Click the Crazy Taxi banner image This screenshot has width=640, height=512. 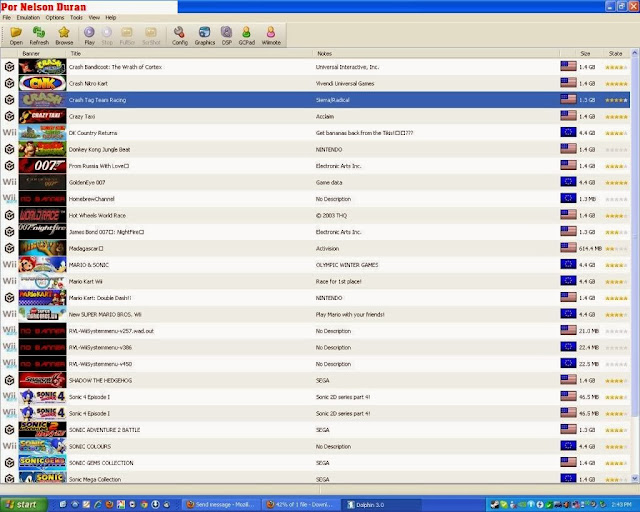click(x=42, y=116)
